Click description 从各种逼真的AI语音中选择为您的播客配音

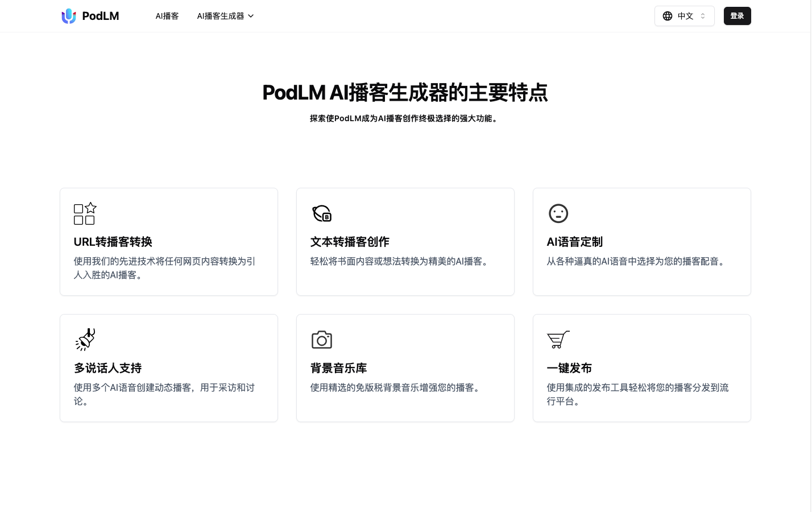637,261
